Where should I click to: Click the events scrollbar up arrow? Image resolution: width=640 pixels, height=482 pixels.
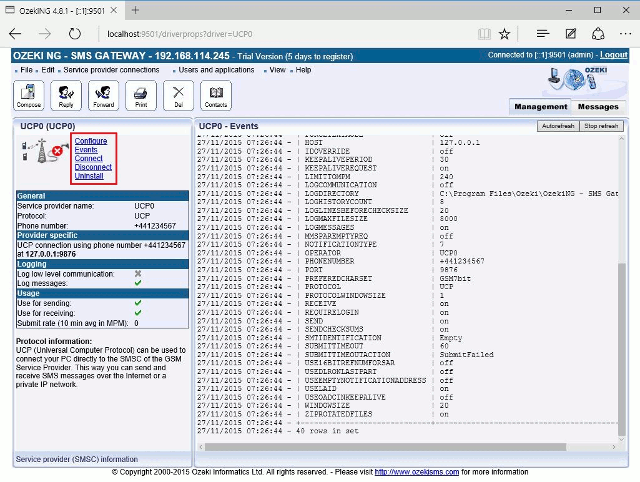tap(622, 139)
